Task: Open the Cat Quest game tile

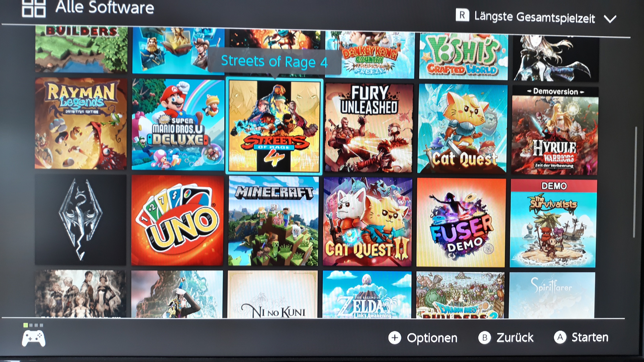Action: [462, 128]
